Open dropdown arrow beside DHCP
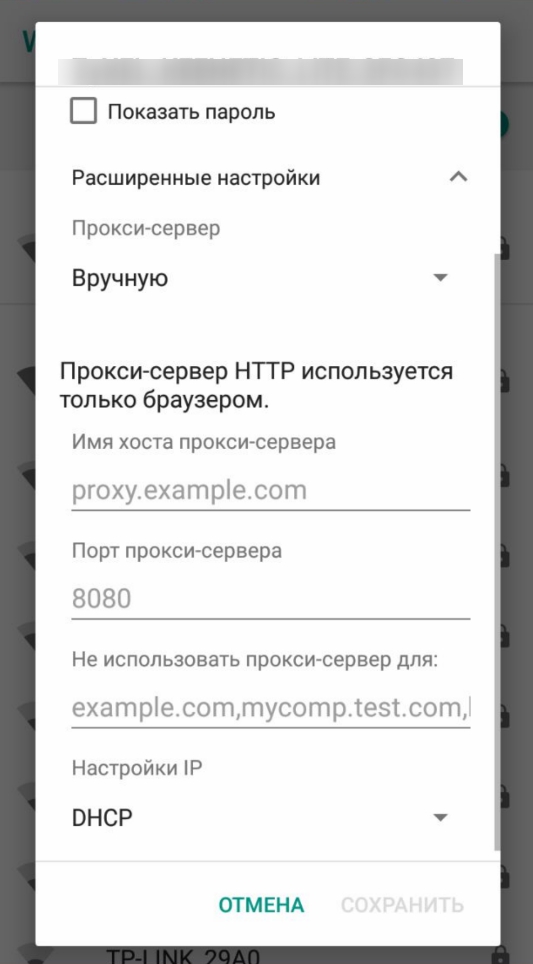Screen dimensions: 533x964 (440, 817)
